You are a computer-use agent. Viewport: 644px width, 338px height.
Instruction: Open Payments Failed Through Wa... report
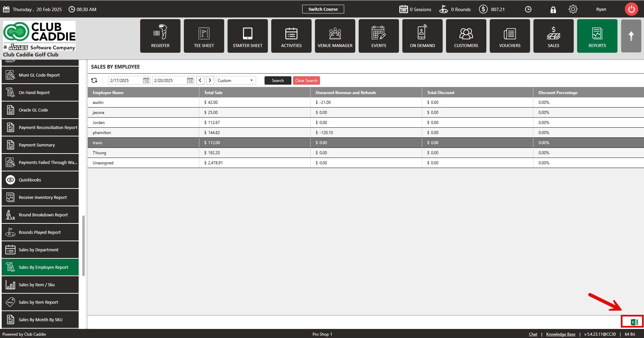[40, 162]
